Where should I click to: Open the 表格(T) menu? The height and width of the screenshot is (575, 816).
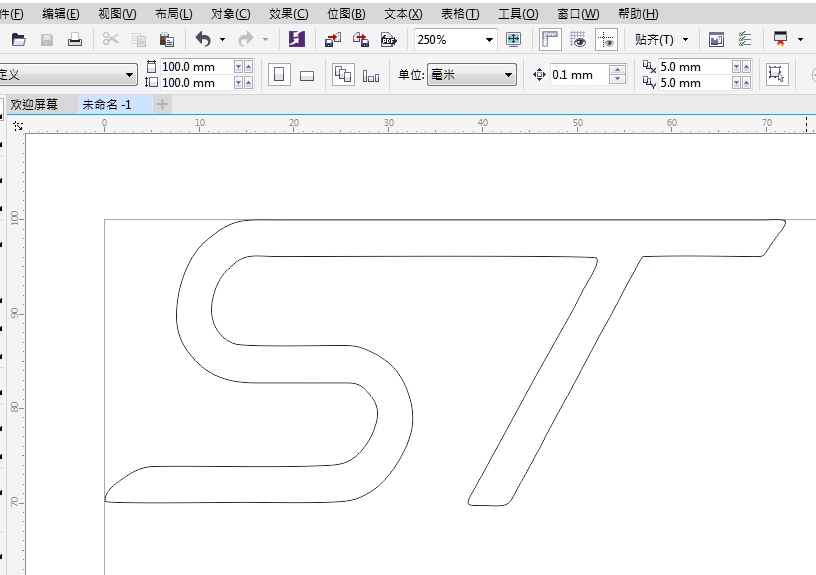[x=460, y=14]
